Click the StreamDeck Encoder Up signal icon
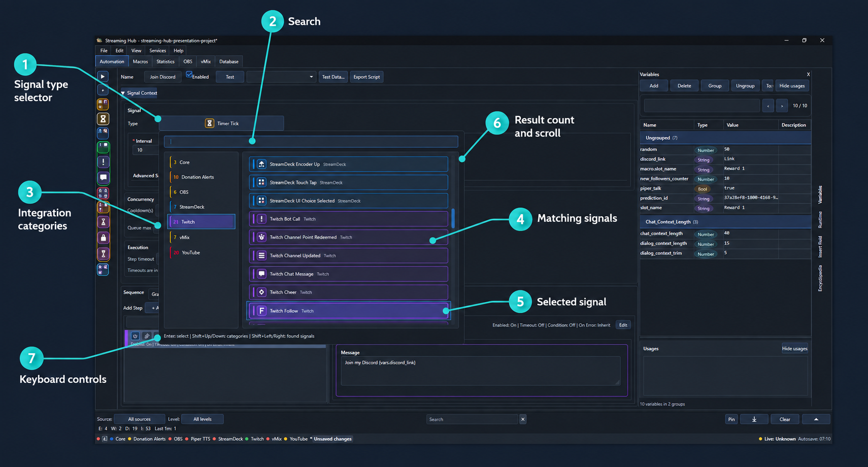The image size is (868, 467). (261, 164)
